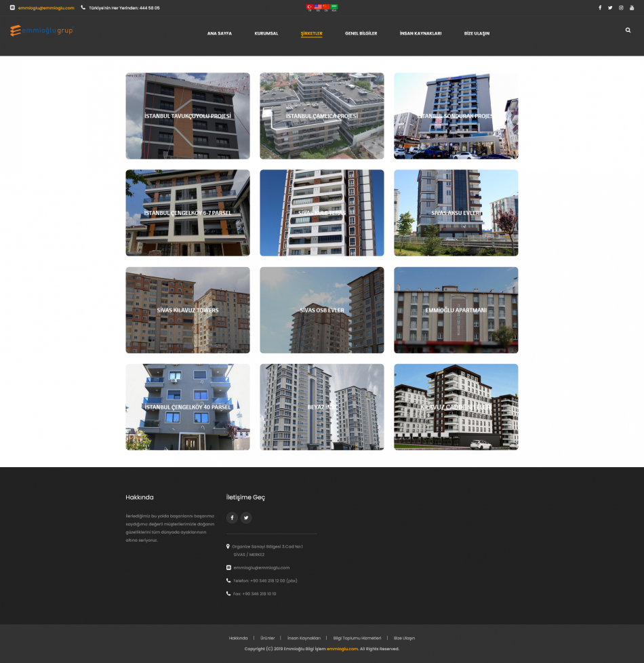Open the Instagram icon in the header

coord(621,8)
